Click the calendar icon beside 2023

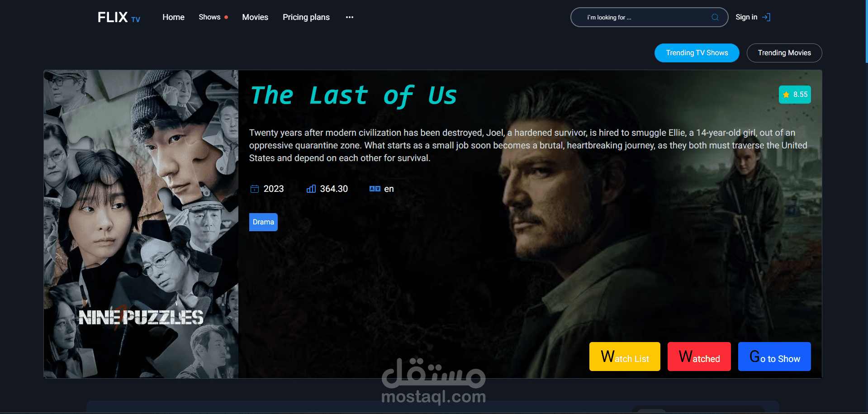point(255,189)
